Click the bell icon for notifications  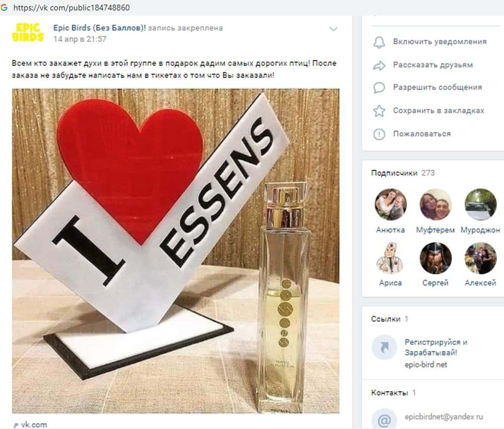click(379, 42)
